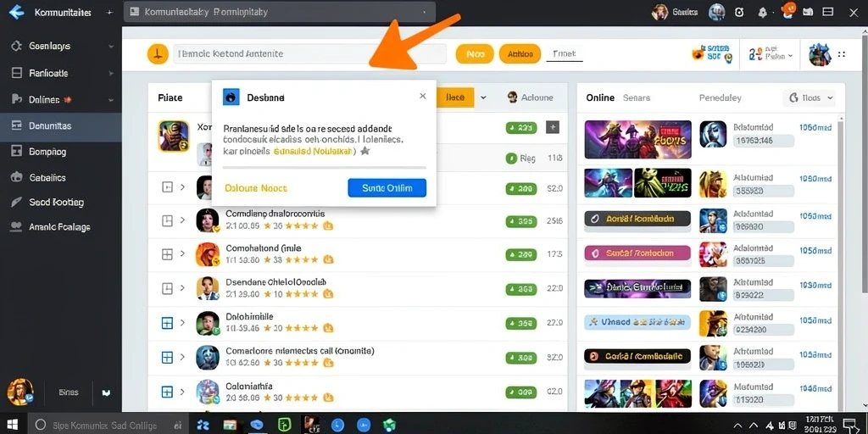Switch to the Trinet tab
Viewport: 868px width, 434px height.
[x=564, y=53]
